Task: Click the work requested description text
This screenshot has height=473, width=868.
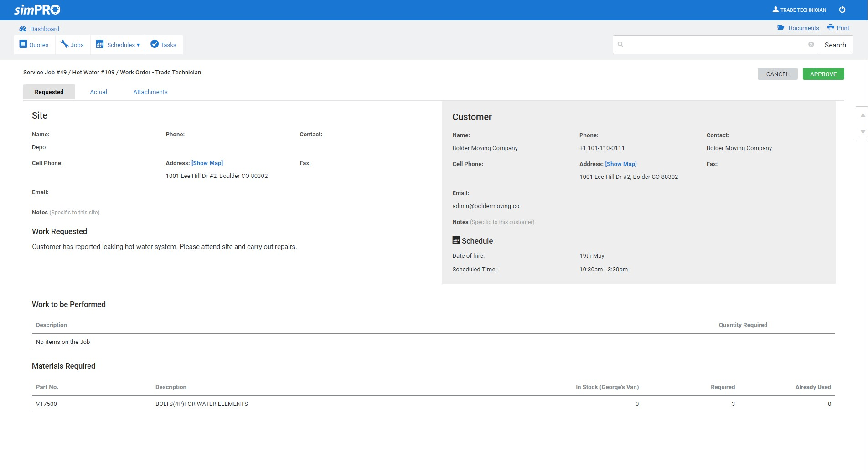Action: (164, 247)
